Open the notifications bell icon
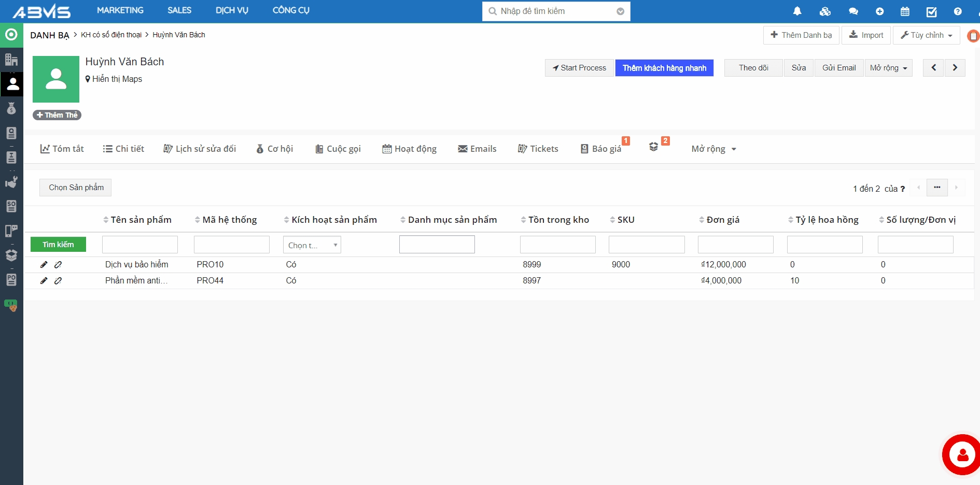Viewport: 980px width, 485px height. [x=797, y=11]
